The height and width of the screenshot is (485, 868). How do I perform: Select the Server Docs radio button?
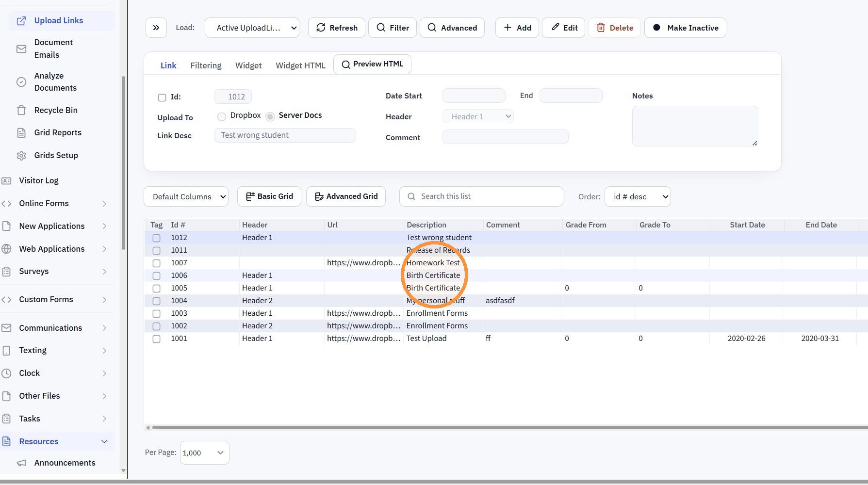(270, 116)
